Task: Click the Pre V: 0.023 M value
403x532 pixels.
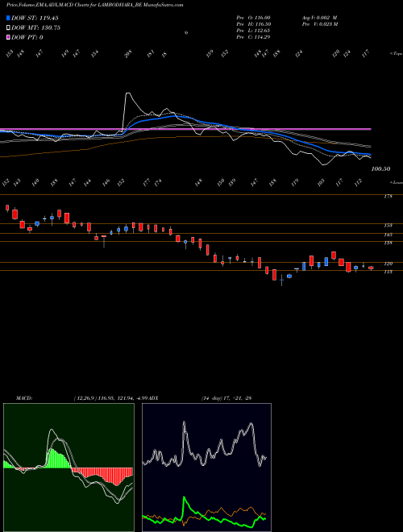Action: (319, 24)
